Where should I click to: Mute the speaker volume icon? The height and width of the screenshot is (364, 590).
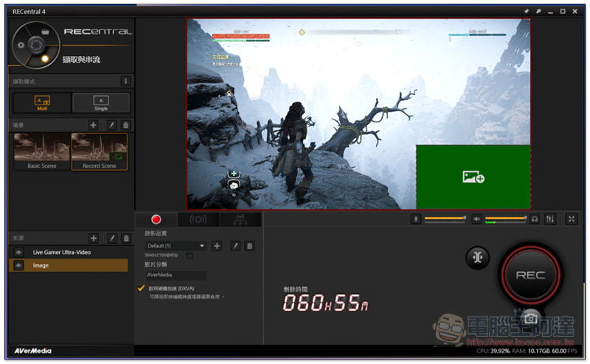pyautogui.click(x=476, y=219)
